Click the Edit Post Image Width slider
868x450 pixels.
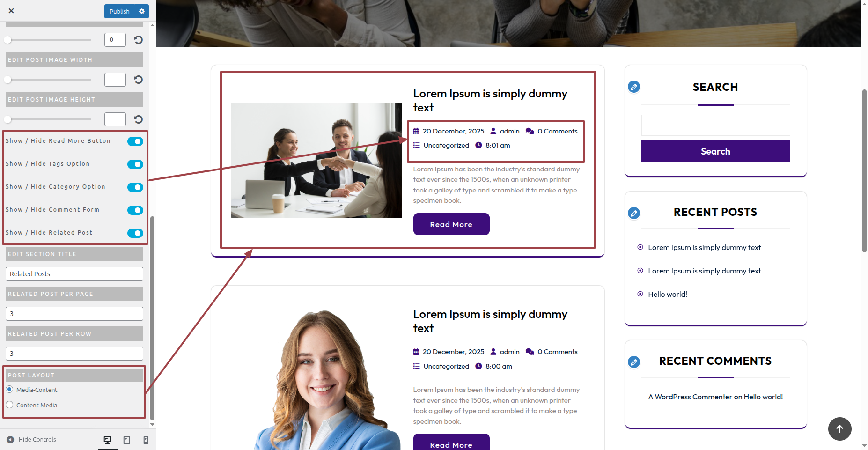pos(49,80)
